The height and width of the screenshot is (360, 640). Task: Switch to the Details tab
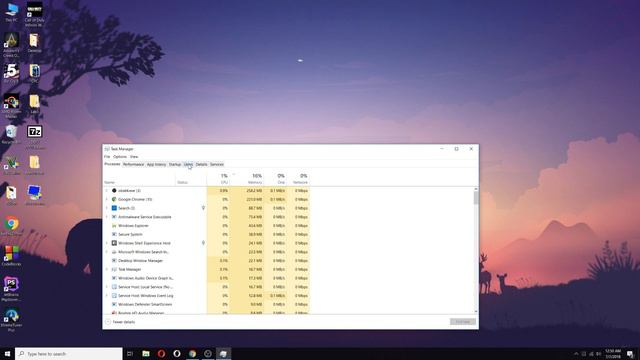tap(201, 164)
